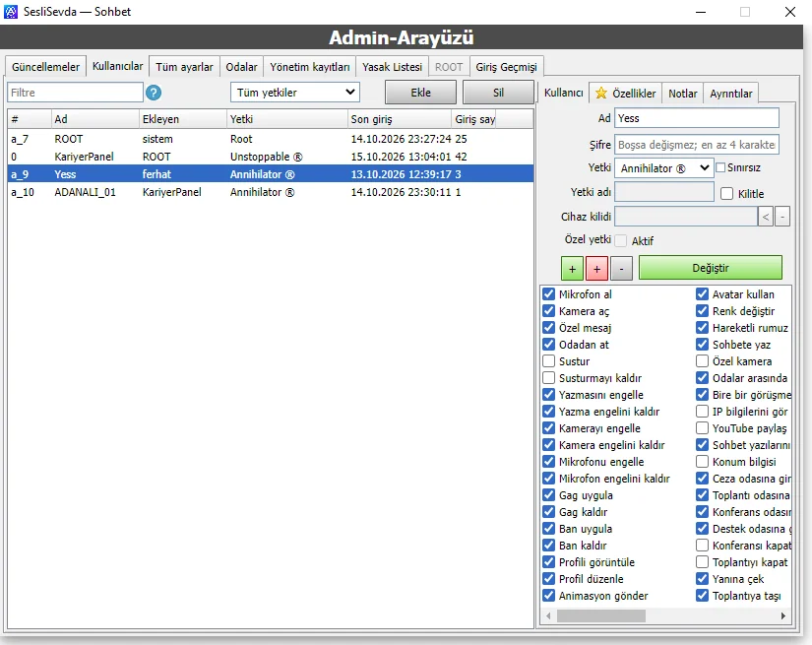Click the Yetki adı input field
This screenshot has width=812, height=645.
(x=664, y=192)
